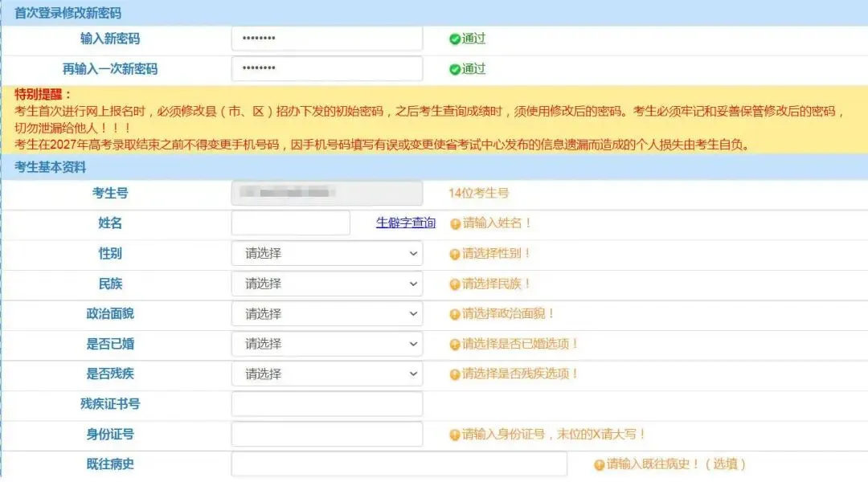
Task: Open the 政治面貌 dropdown
Action: click(x=327, y=314)
